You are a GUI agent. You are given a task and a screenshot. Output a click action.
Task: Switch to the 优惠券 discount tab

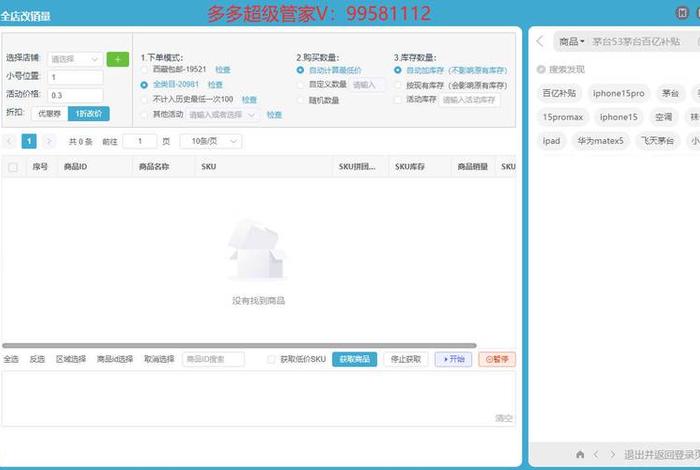pyautogui.click(x=49, y=113)
